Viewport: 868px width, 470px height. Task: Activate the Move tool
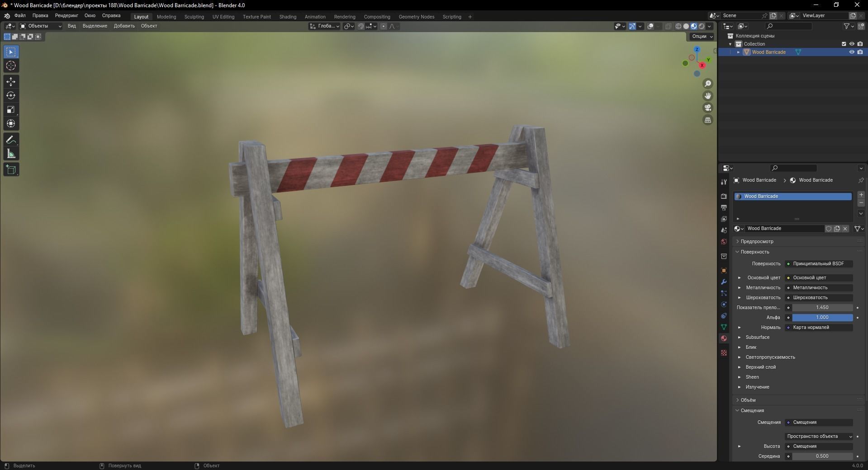11,82
